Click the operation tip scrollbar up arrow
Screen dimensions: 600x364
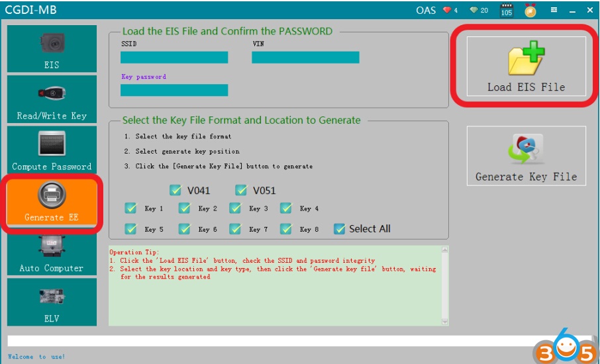(444, 250)
